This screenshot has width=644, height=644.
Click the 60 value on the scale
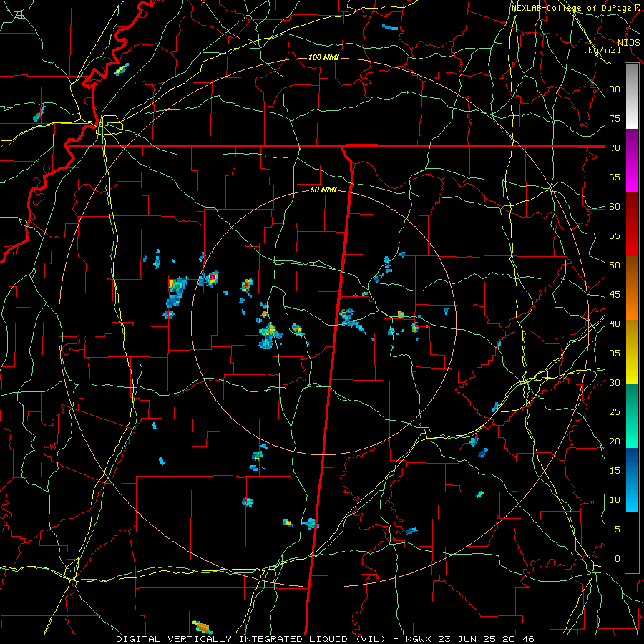pyautogui.click(x=615, y=207)
